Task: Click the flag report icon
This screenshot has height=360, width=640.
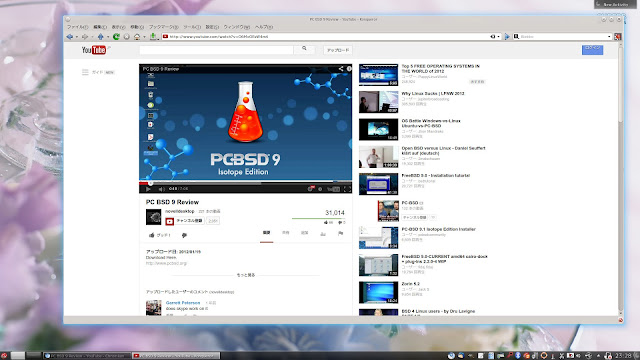Action: [x=340, y=233]
